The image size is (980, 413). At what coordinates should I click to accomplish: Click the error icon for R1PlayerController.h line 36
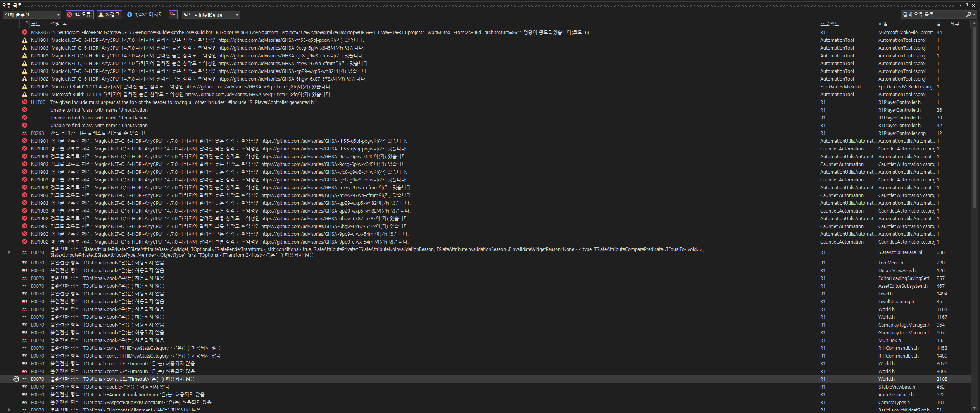click(x=24, y=110)
